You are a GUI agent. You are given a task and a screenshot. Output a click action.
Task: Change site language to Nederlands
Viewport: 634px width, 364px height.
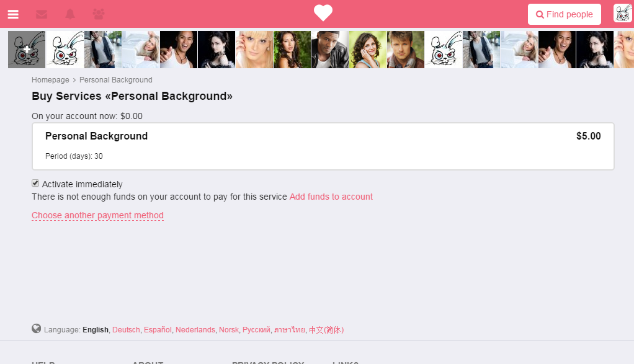pyautogui.click(x=195, y=330)
